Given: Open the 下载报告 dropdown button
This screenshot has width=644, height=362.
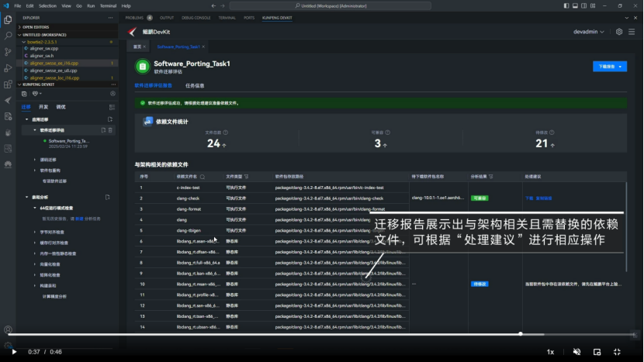Looking at the screenshot, I should (610, 67).
